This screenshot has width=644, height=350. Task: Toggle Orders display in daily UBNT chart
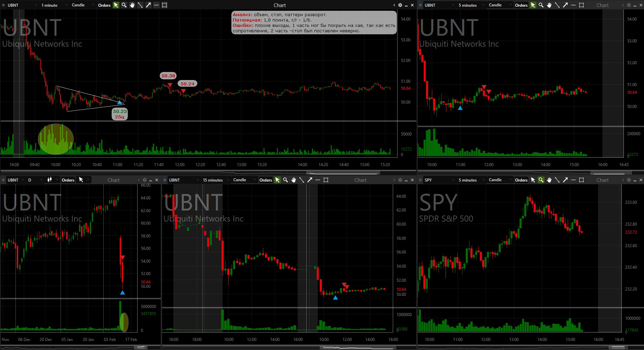[x=68, y=180]
